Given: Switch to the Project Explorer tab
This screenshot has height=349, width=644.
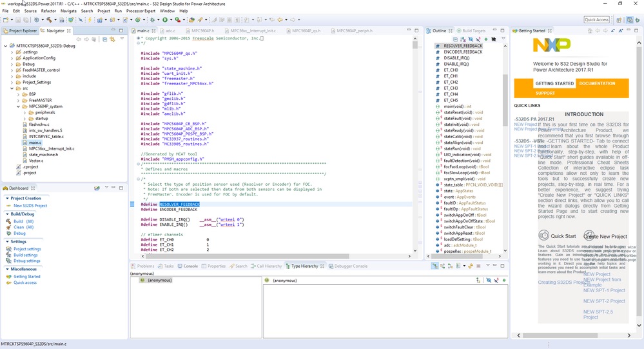Looking at the screenshot, I should (20, 31).
